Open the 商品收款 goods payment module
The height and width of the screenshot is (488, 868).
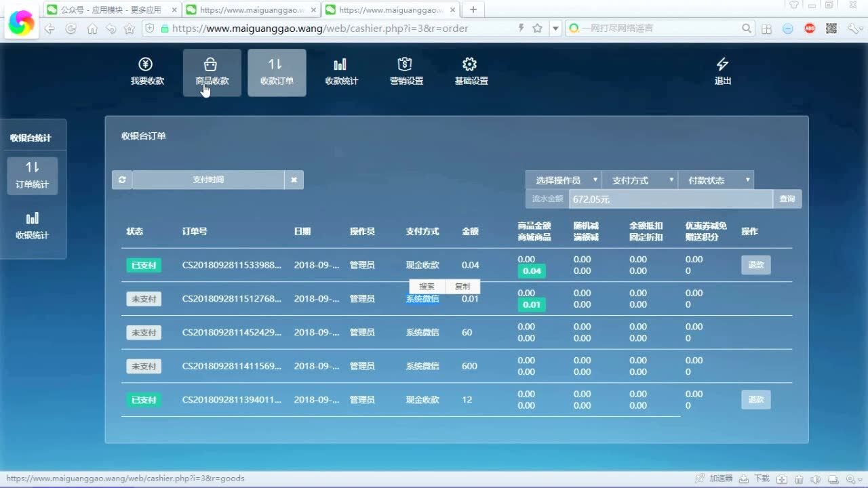click(211, 71)
